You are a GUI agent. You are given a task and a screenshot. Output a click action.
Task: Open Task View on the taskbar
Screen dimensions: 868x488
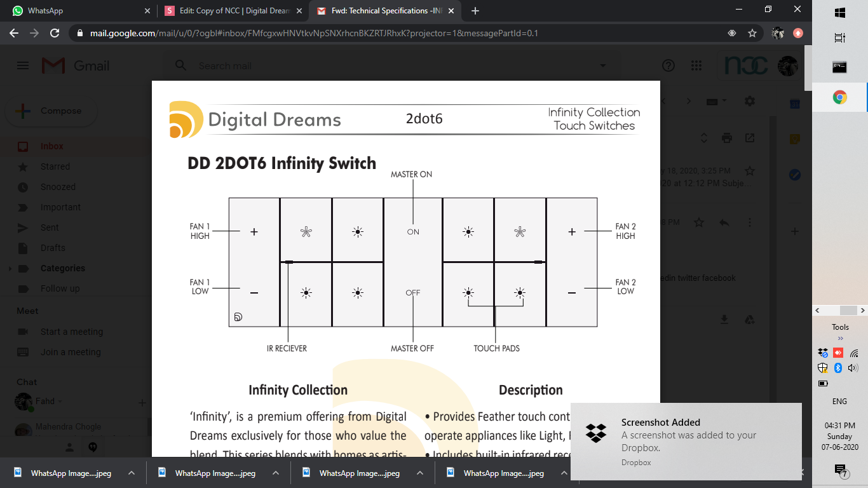[840, 38]
